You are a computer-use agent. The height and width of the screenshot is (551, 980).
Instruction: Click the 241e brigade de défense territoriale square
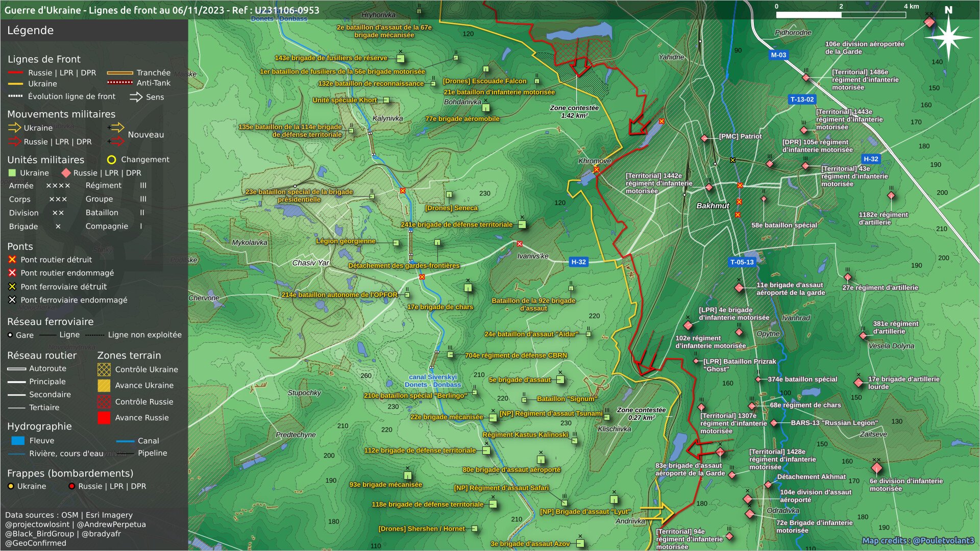522,224
